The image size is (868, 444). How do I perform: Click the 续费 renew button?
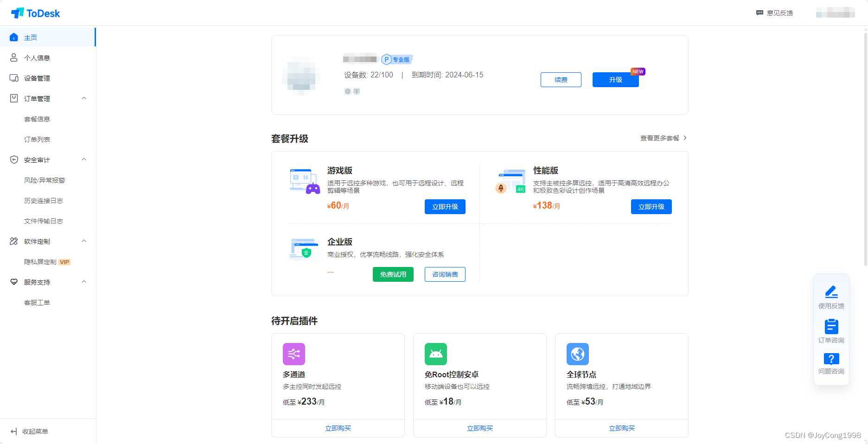561,80
